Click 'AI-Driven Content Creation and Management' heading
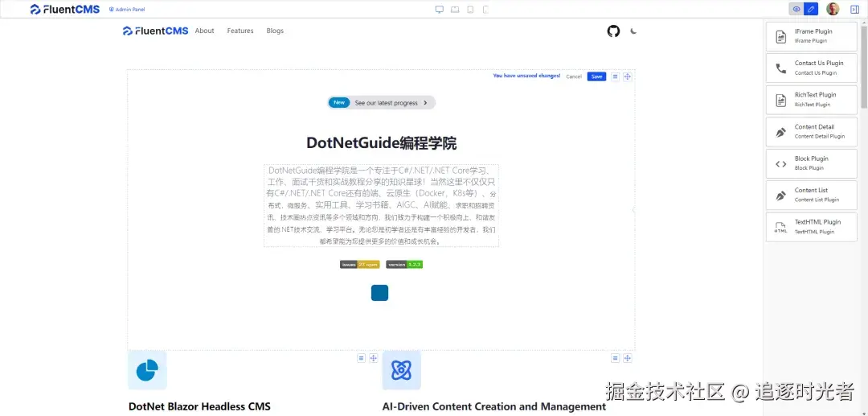 (x=493, y=406)
